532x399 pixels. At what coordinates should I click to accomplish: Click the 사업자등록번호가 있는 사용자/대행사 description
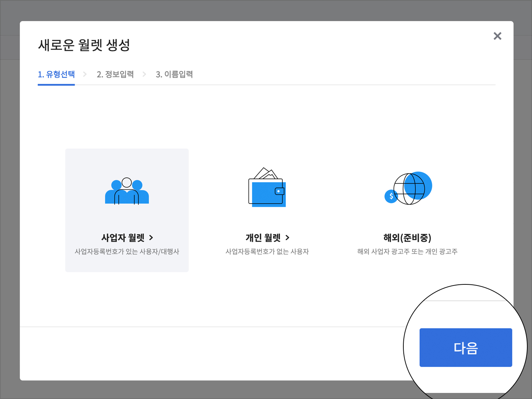127,251
